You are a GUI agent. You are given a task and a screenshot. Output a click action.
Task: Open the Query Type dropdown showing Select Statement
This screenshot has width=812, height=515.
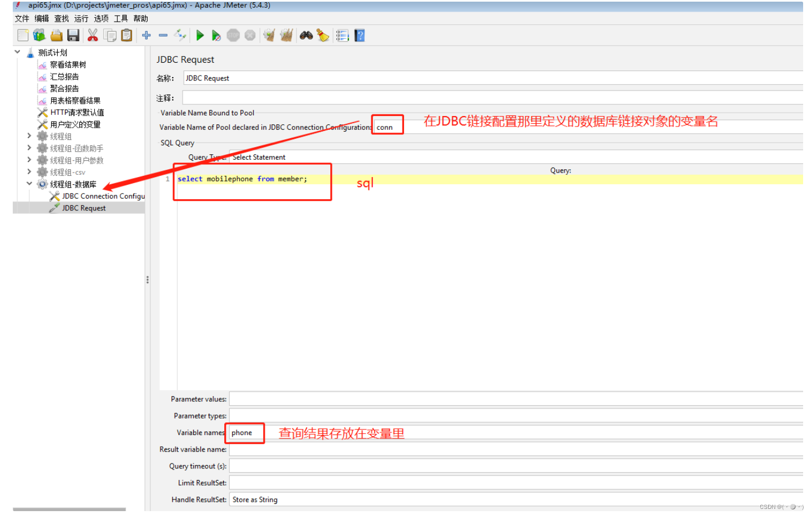516,157
